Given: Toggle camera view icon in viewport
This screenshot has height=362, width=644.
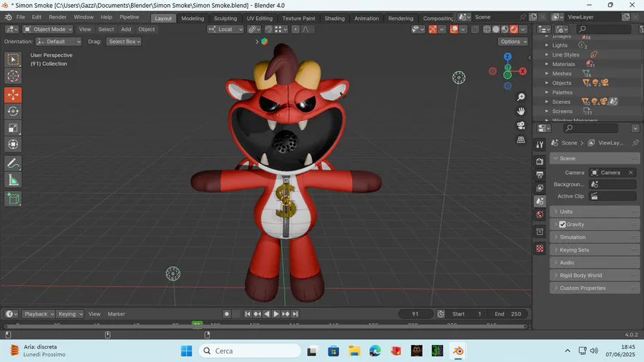Looking at the screenshot, I should tap(521, 126).
